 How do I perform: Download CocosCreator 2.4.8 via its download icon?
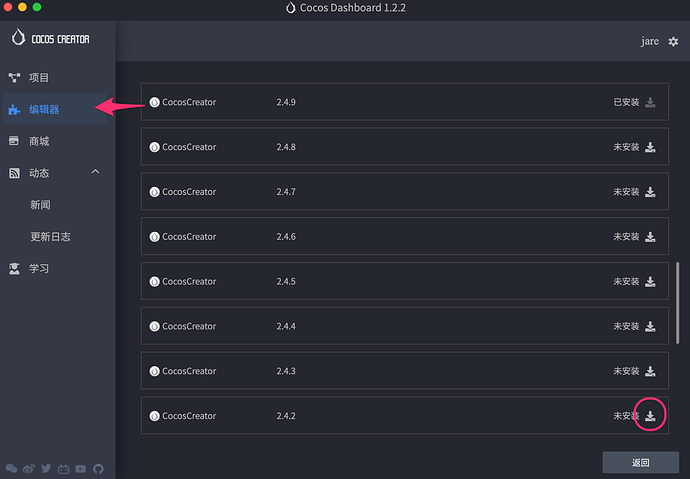click(x=650, y=147)
